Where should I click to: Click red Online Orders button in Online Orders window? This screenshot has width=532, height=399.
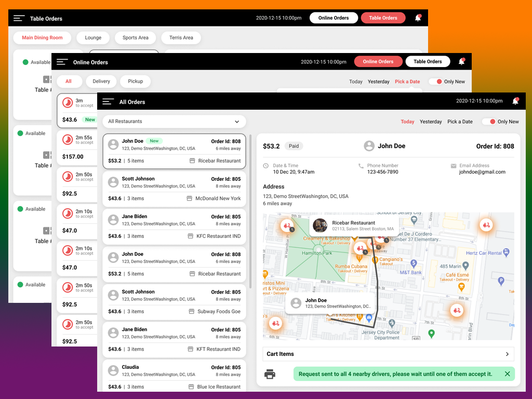[378, 62]
